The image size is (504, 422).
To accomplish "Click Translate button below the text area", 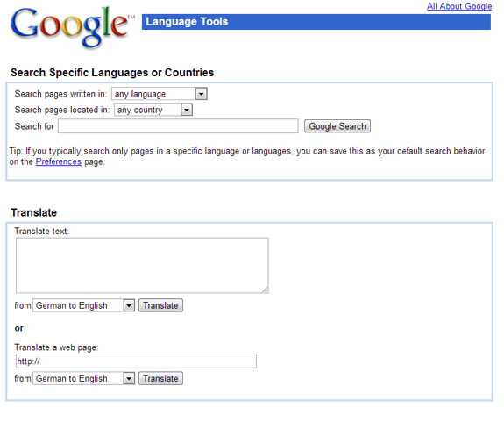I will pyautogui.click(x=160, y=305).
